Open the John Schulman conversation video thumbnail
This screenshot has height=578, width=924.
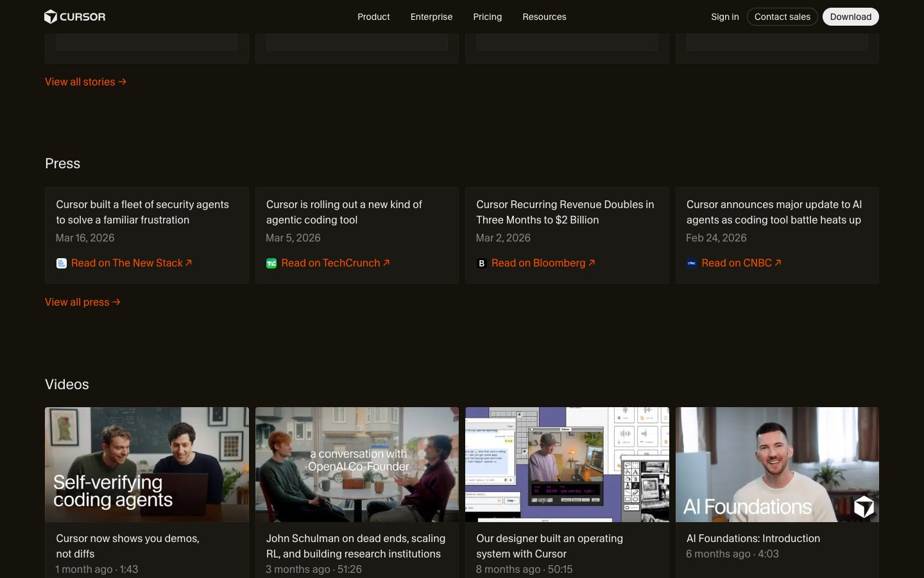pyautogui.click(x=357, y=464)
